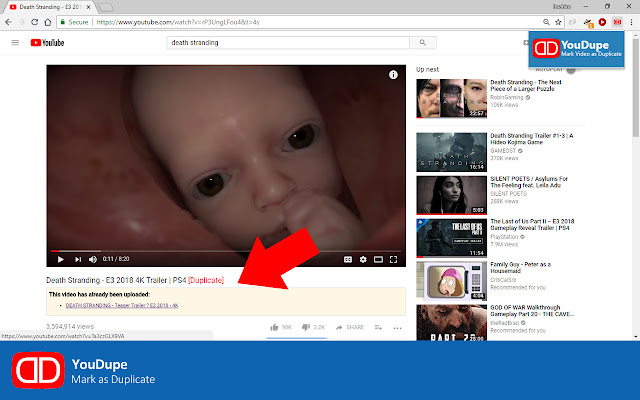The width and height of the screenshot is (640, 400).
Task: Switch to theater mode
Action: pyautogui.click(x=378, y=259)
